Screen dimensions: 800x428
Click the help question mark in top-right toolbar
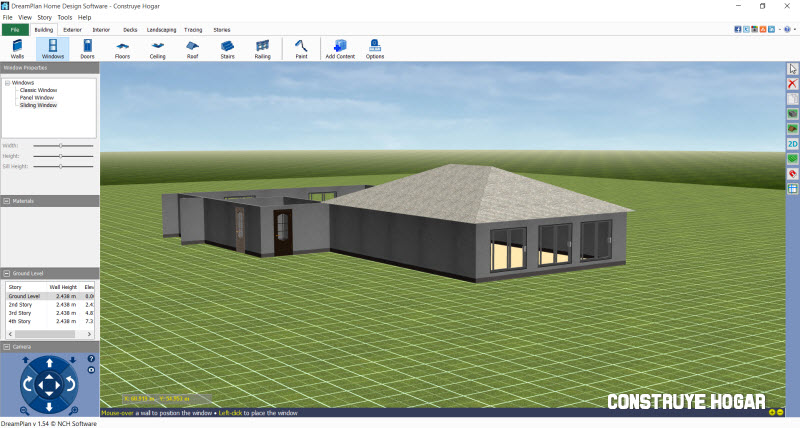787,30
